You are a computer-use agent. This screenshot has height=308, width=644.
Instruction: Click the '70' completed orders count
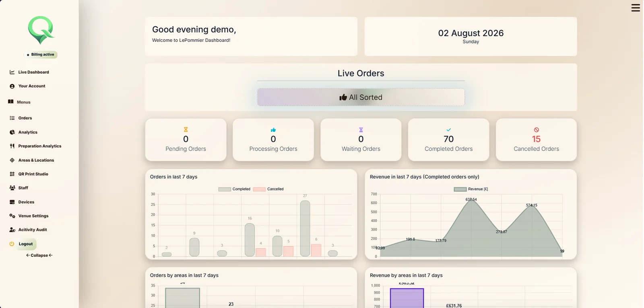point(449,139)
